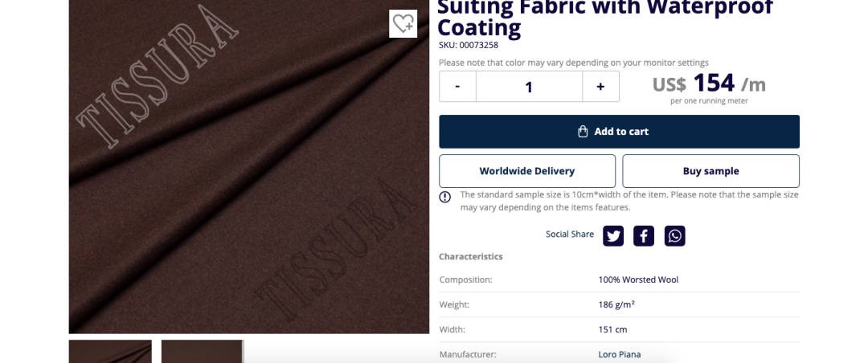Decrease quantity with the minus button
Image resolution: width=868 pixels, height=363 pixels.
pos(457,86)
